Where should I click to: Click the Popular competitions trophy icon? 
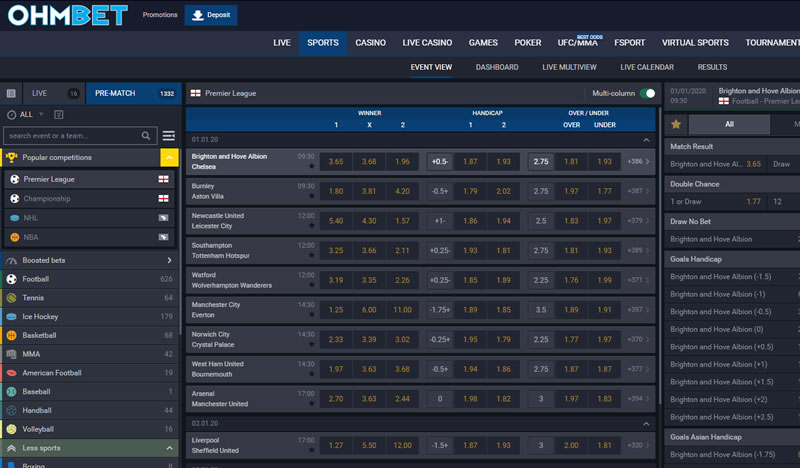(x=11, y=158)
